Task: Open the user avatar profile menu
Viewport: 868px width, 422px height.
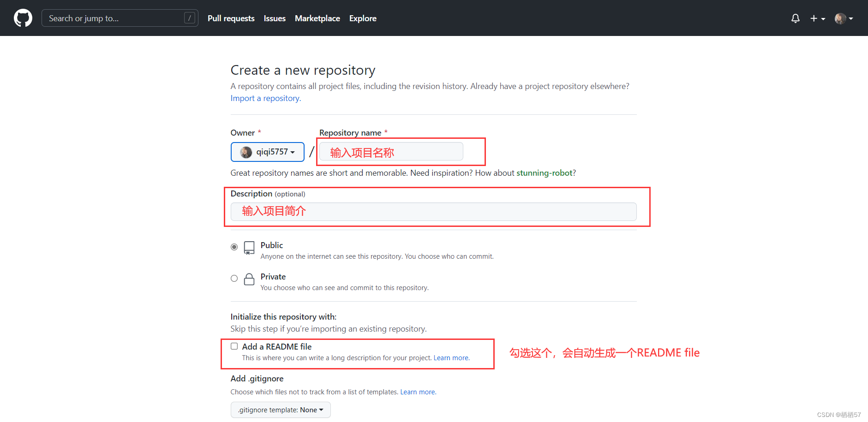Action: click(x=844, y=18)
